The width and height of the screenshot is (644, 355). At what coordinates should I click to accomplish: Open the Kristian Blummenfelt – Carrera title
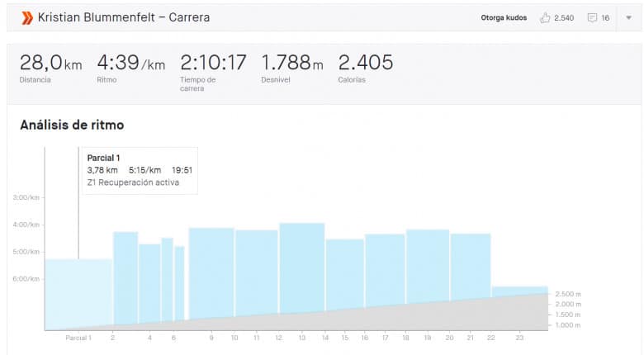pos(124,17)
